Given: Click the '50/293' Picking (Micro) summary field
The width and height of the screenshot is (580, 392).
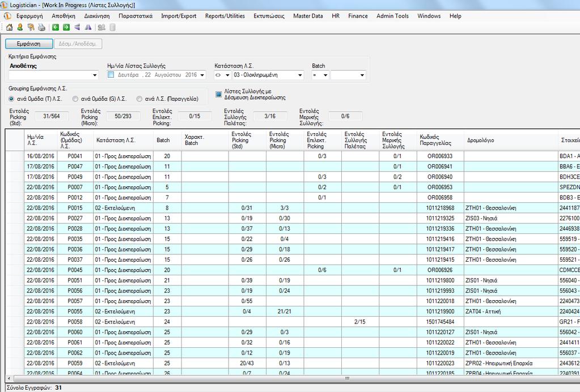Looking at the screenshot, I should (123, 116).
